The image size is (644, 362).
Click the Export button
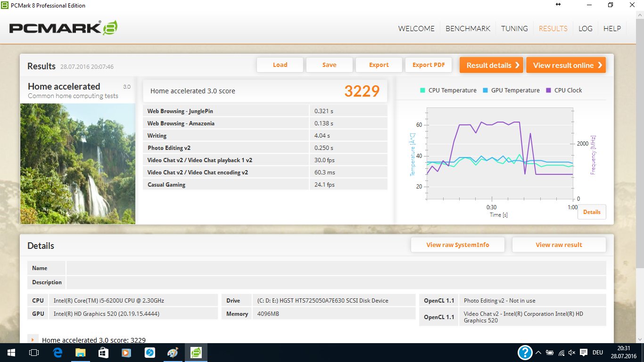(x=379, y=65)
